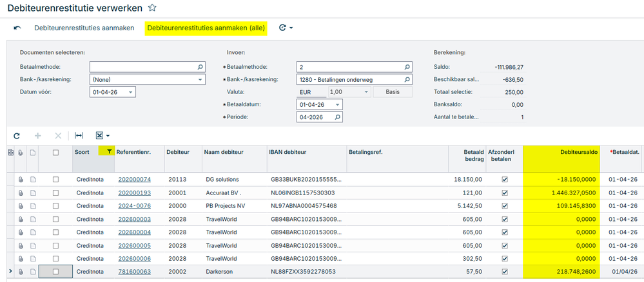Search icon in 1280 - Betalingen onderweg field
Image resolution: width=644 pixels, height=282 pixels.
coord(407,80)
